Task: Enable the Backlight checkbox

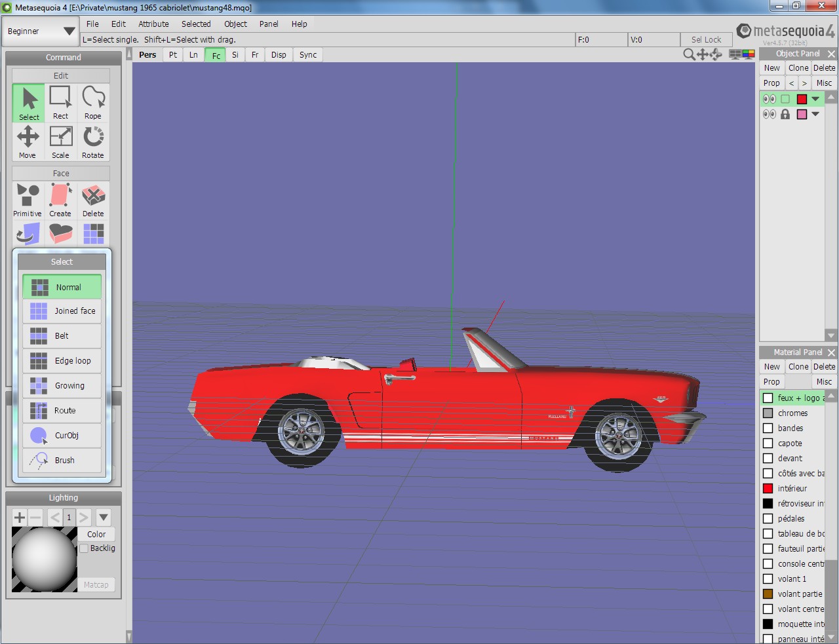Action: 84,548
